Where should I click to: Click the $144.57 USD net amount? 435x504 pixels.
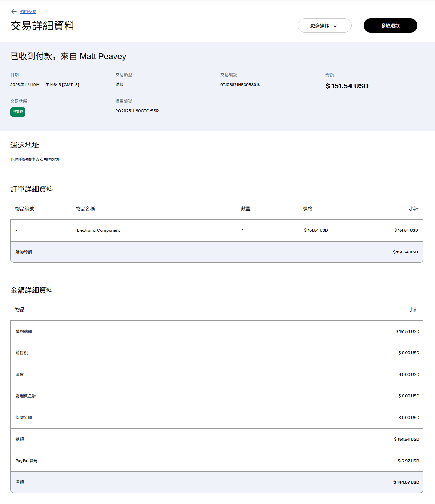pyautogui.click(x=406, y=482)
